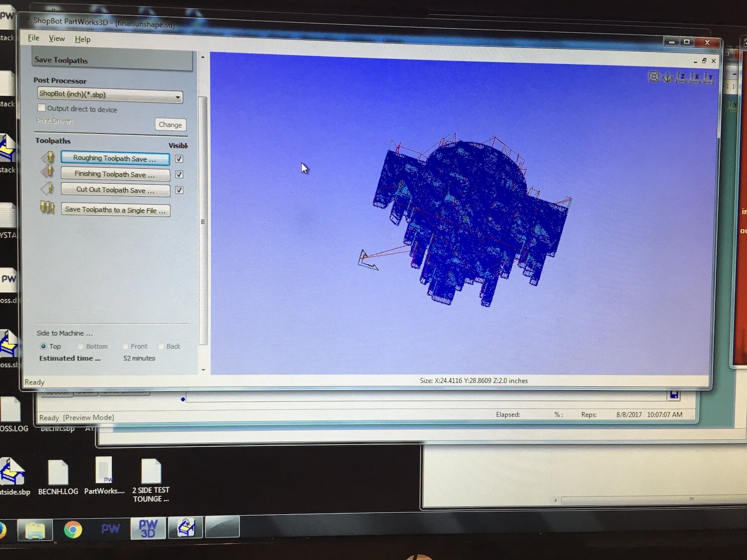
Task: Click the side panel scroll up arrow
Action: click(x=203, y=57)
